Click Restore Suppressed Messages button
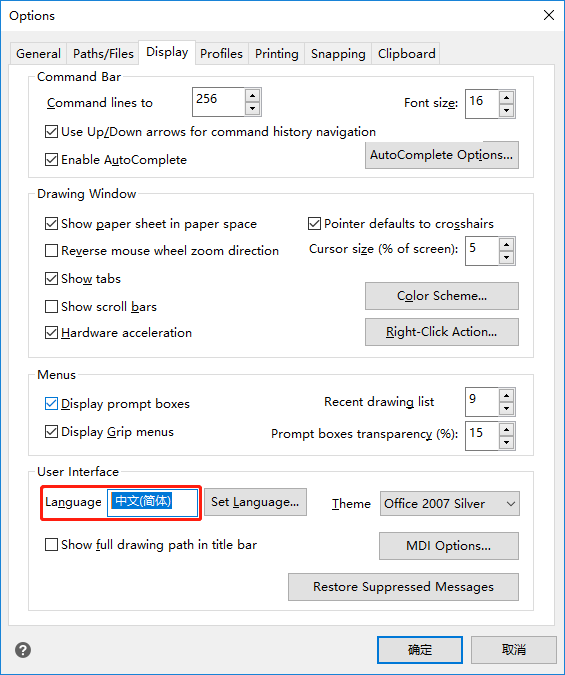 click(x=404, y=587)
